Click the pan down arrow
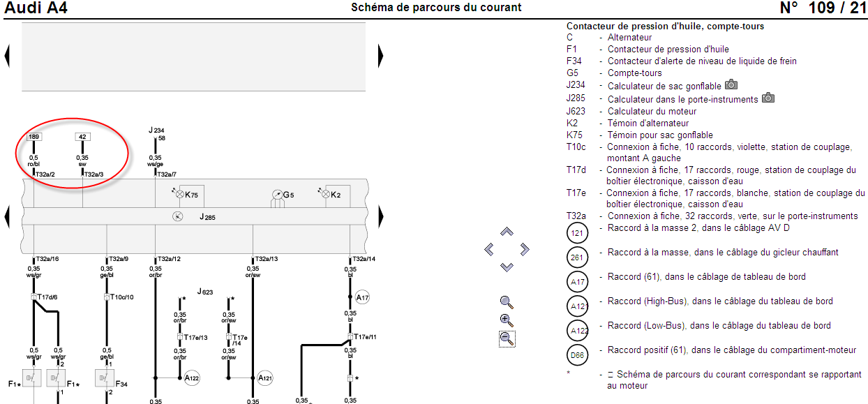Viewport: 868px width, 404px height. [507, 267]
